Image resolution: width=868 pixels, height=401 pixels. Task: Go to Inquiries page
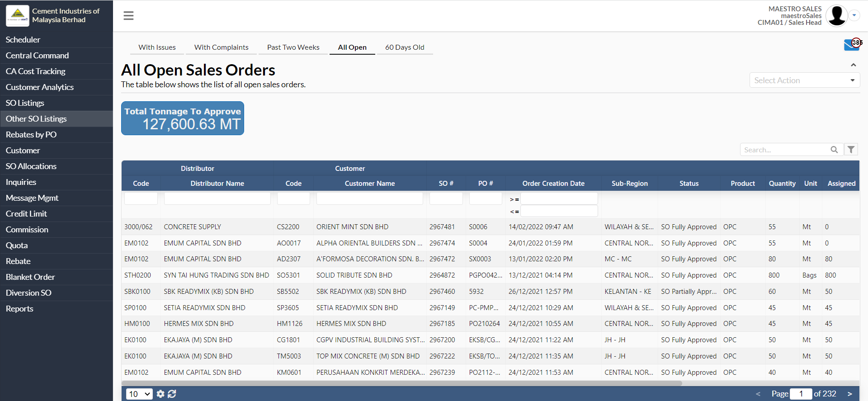click(57, 182)
